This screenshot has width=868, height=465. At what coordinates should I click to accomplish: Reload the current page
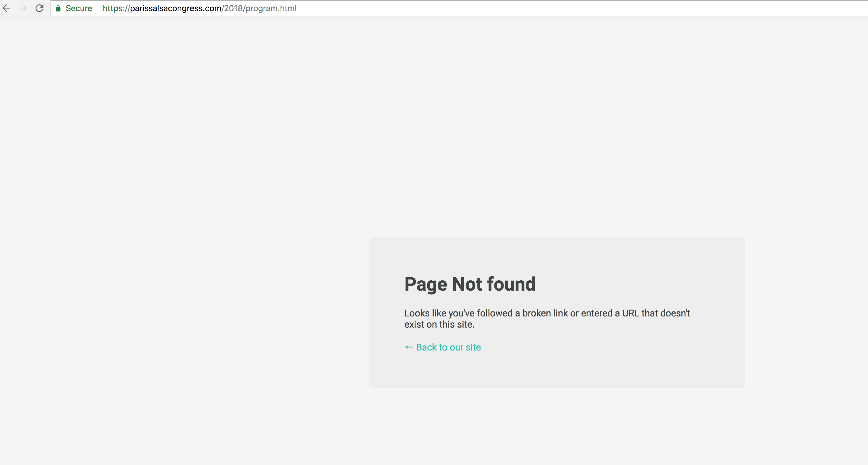[39, 8]
